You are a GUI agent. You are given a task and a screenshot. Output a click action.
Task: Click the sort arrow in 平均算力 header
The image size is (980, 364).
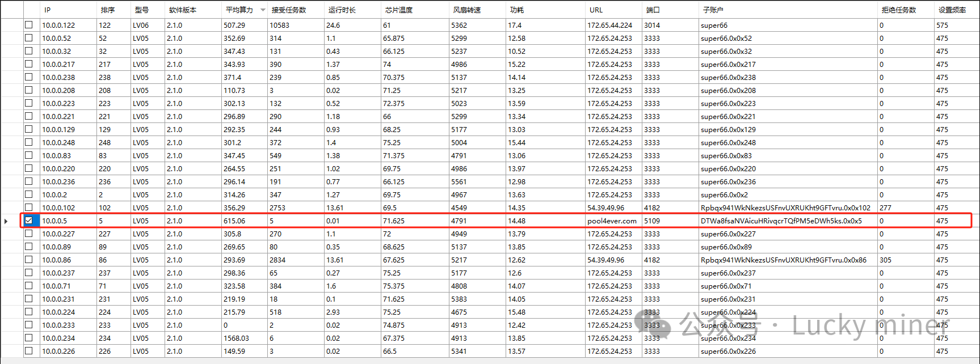263,10
